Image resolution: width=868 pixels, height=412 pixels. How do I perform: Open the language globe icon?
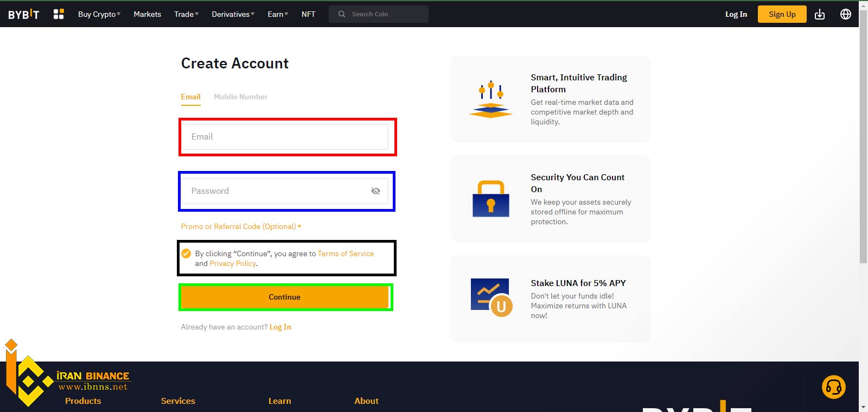846,14
